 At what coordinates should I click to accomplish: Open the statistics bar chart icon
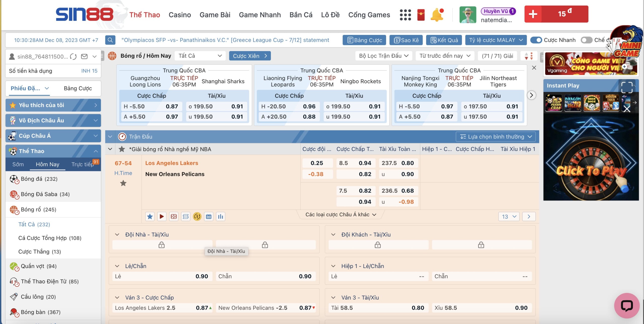point(221,217)
